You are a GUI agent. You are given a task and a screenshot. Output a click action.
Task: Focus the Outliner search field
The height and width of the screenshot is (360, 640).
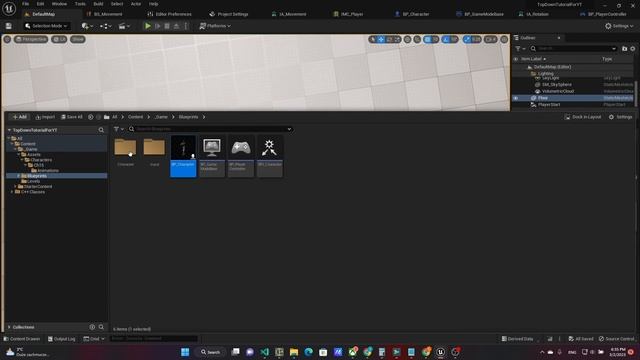(x=573, y=49)
